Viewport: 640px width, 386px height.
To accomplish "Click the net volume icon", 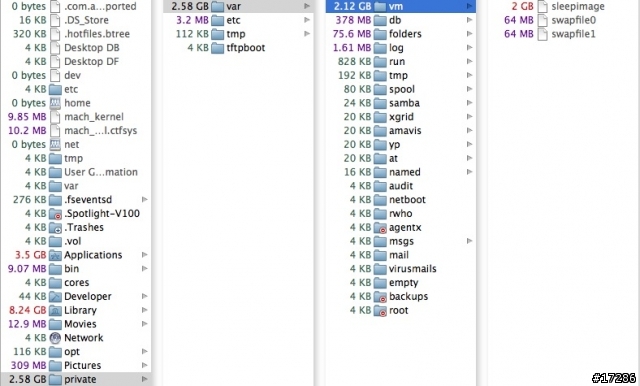I will click(55, 144).
